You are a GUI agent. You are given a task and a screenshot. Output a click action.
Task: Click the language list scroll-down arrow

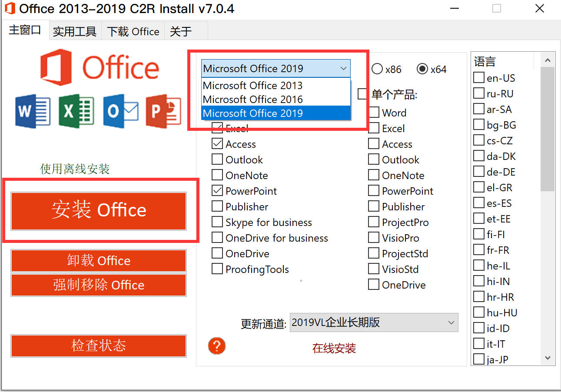click(x=548, y=358)
